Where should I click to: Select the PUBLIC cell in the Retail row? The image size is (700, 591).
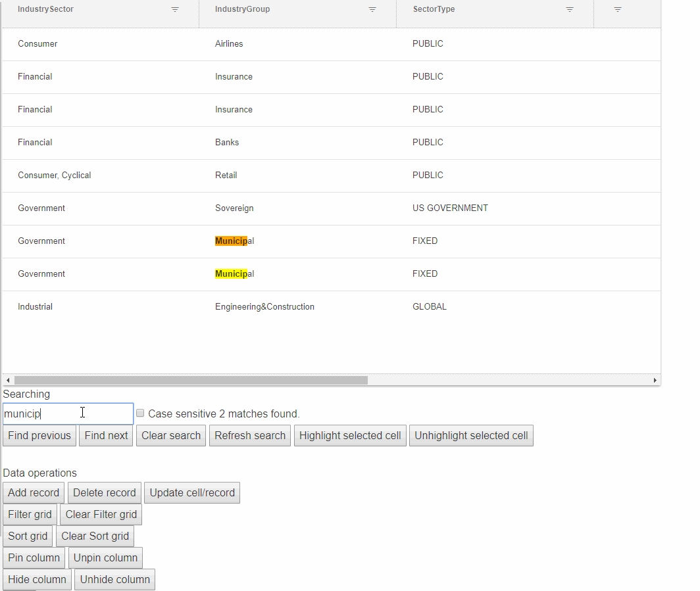coord(495,176)
